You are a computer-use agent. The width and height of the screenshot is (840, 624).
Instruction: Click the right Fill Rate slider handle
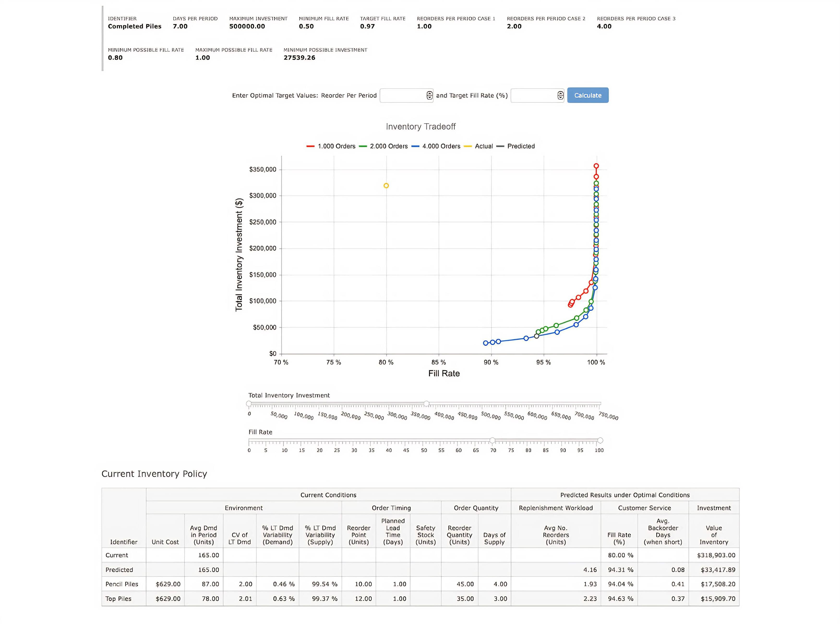pos(600,440)
